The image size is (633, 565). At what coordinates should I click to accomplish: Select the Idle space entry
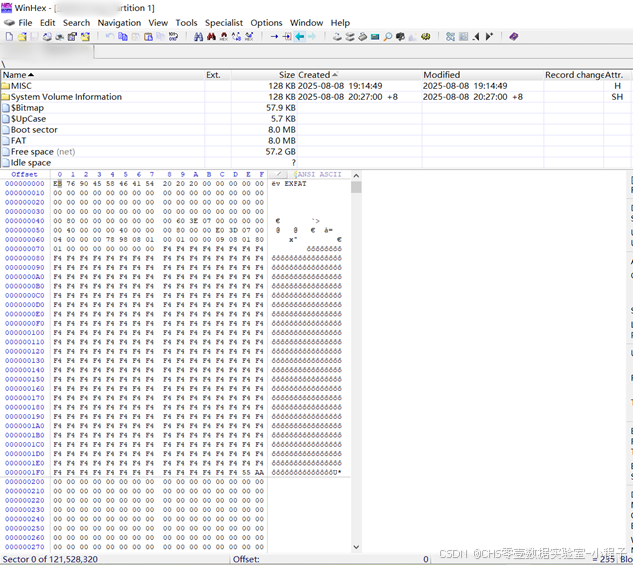tap(316, 162)
